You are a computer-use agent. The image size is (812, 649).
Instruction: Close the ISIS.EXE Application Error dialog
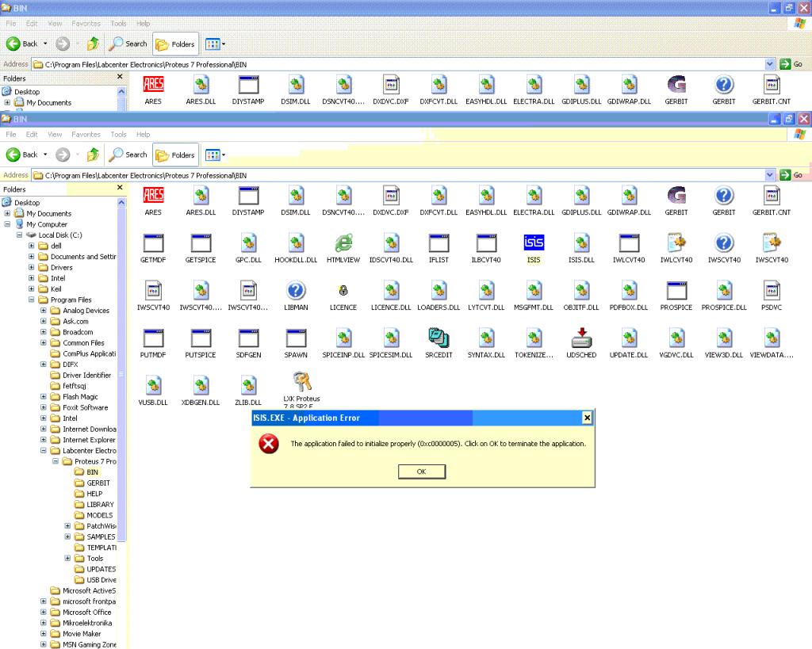pos(587,418)
